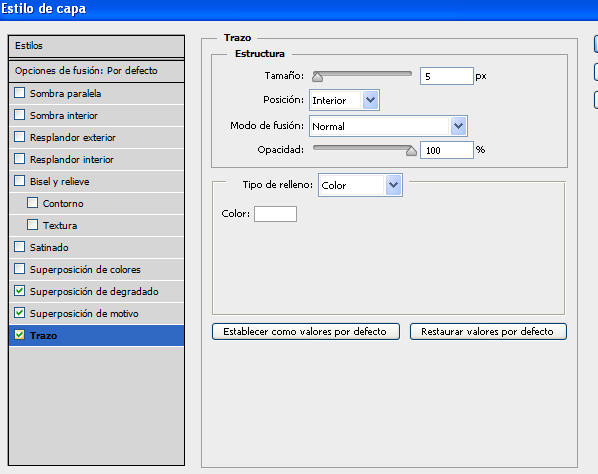Image resolution: width=598 pixels, height=474 pixels.
Task: Uncheck the Superposición de motivo checkbox
Action: 19,313
